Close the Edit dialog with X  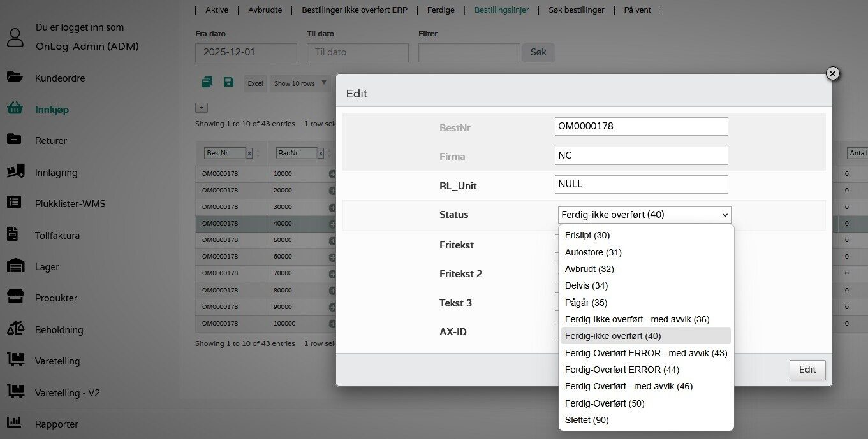point(832,74)
